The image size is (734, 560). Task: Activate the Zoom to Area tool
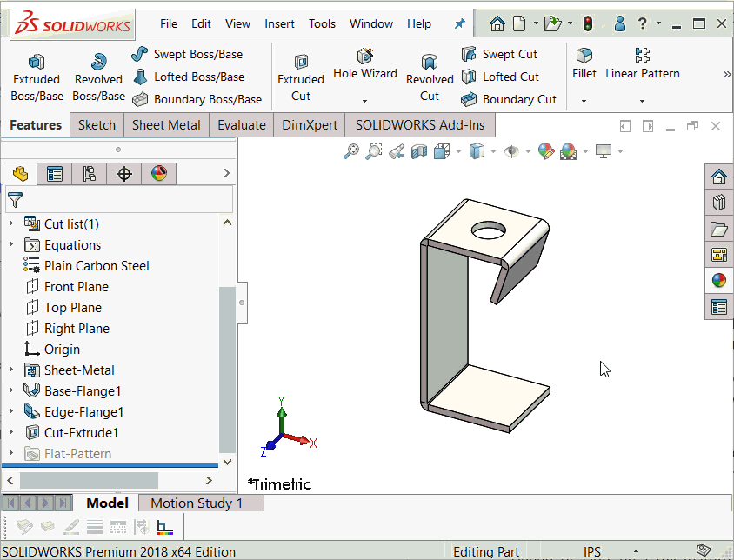tap(371, 151)
